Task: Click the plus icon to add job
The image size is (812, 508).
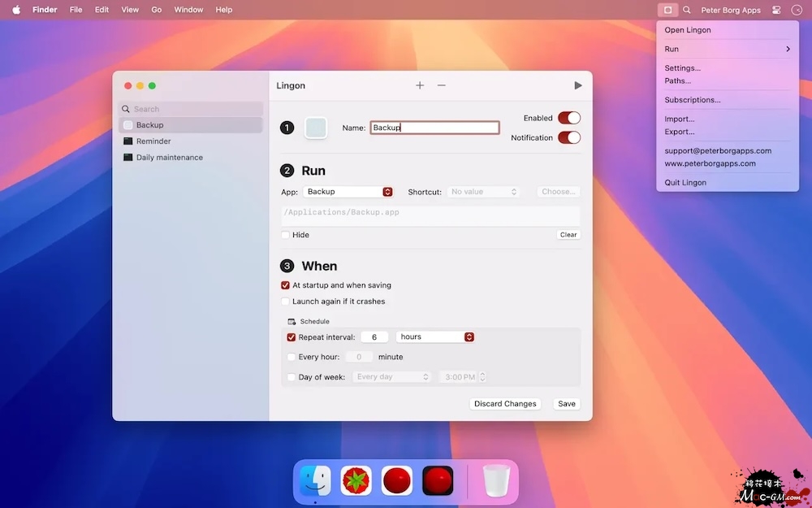Action: [x=420, y=85]
